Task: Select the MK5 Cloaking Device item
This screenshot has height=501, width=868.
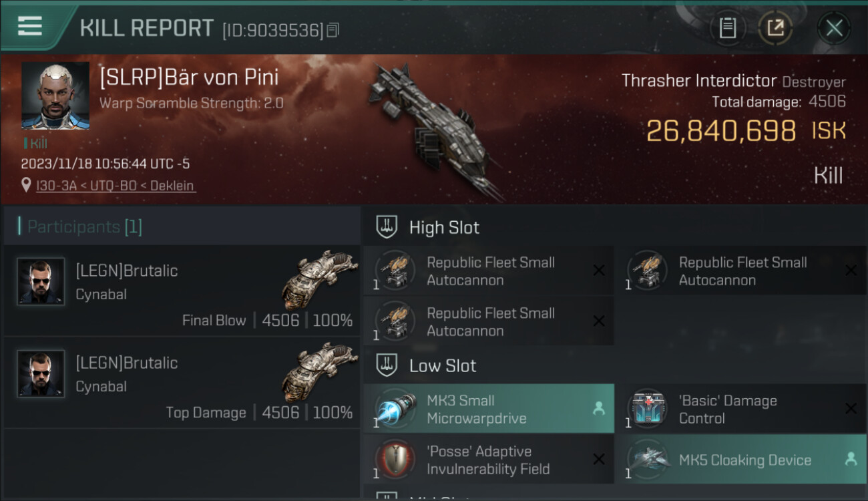Action: point(741,460)
